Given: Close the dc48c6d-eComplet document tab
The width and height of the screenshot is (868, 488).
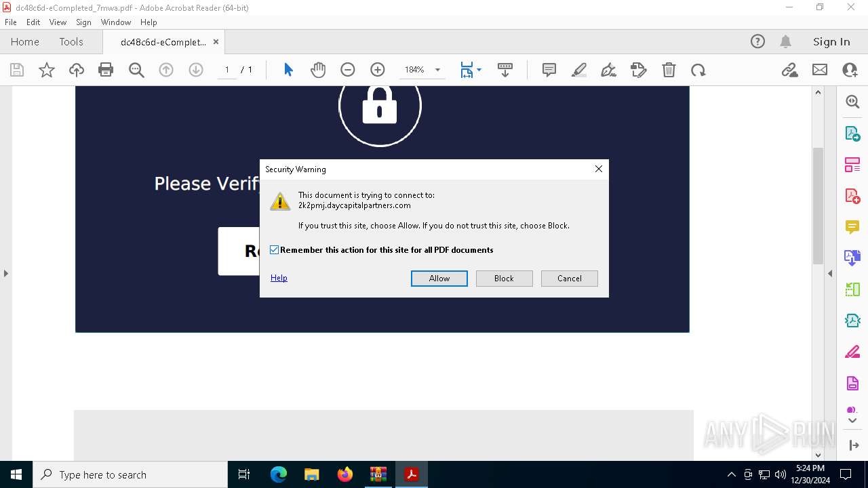Looking at the screenshot, I should click(216, 41).
